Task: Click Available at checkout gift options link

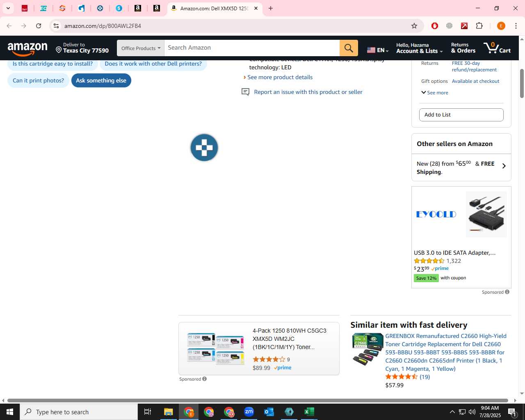Action: tap(475, 81)
